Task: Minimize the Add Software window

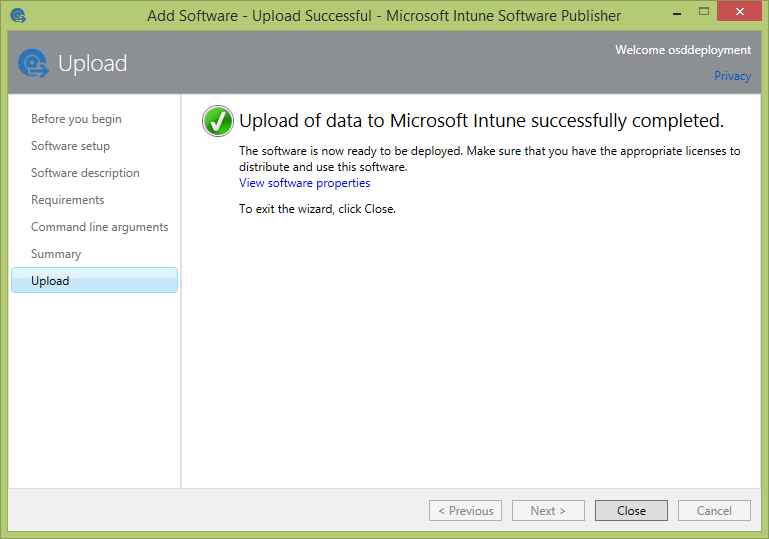Action: point(656,11)
